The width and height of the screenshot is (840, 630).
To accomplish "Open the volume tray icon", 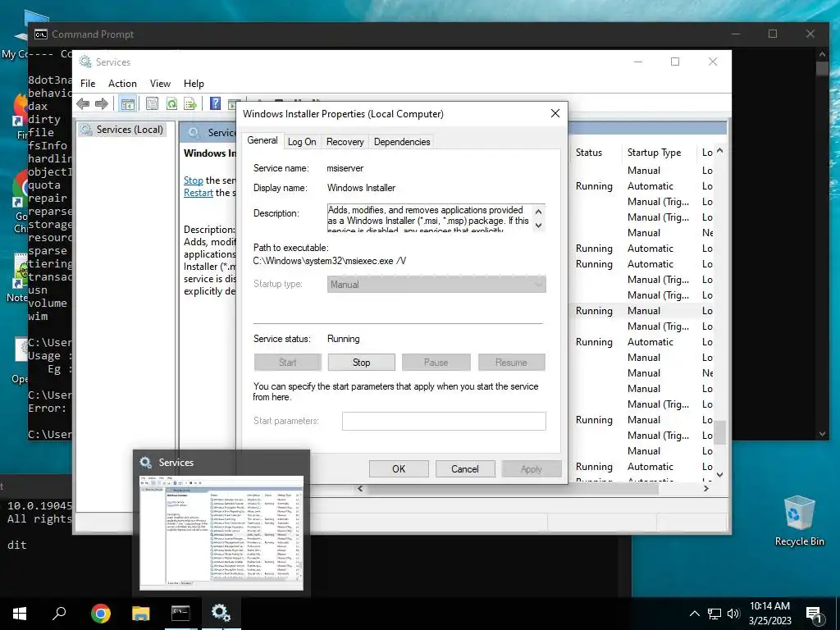I will click(x=733, y=614).
